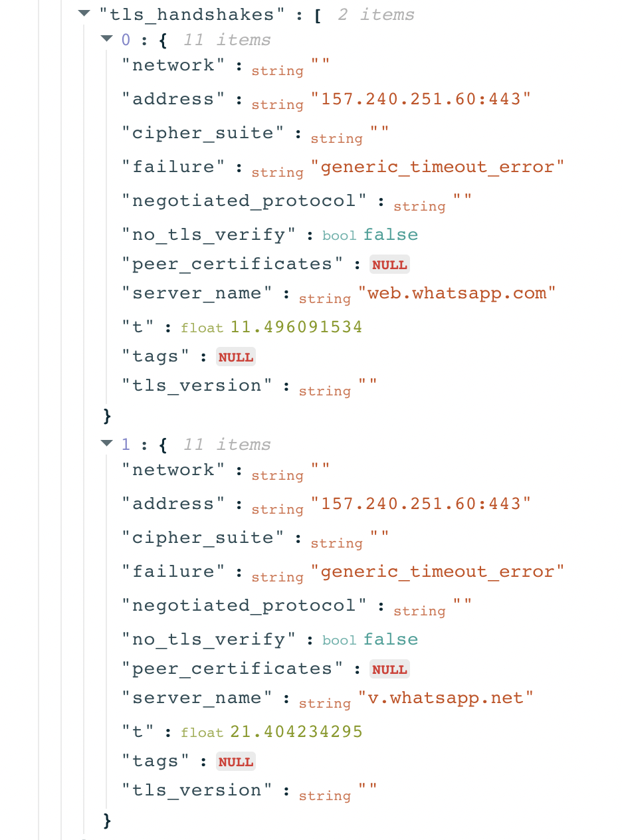Click the false value of no_tls_verify in item 0
This screenshot has height=840, width=622.
(x=391, y=235)
